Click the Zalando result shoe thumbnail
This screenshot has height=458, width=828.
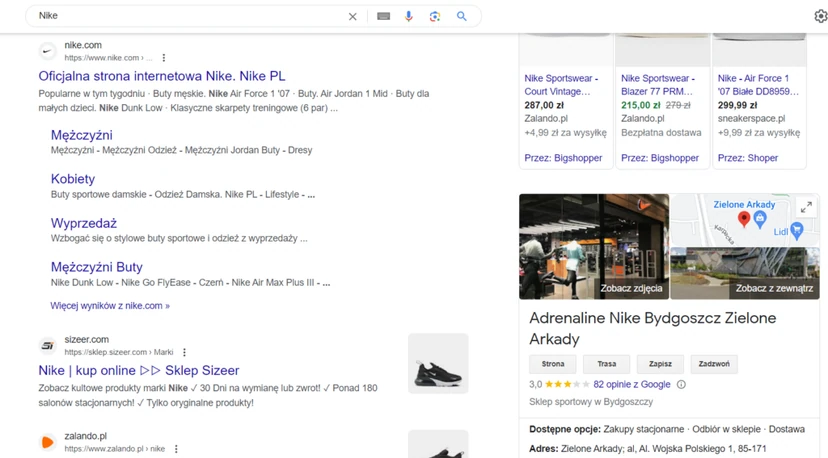[x=438, y=444]
